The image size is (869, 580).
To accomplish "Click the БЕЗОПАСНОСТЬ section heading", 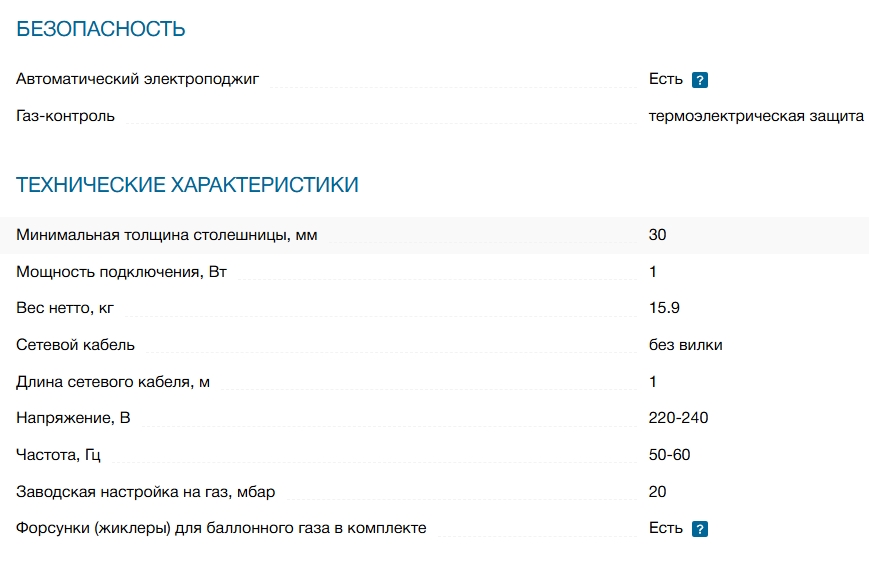I will pyautogui.click(x=101, y=29).
